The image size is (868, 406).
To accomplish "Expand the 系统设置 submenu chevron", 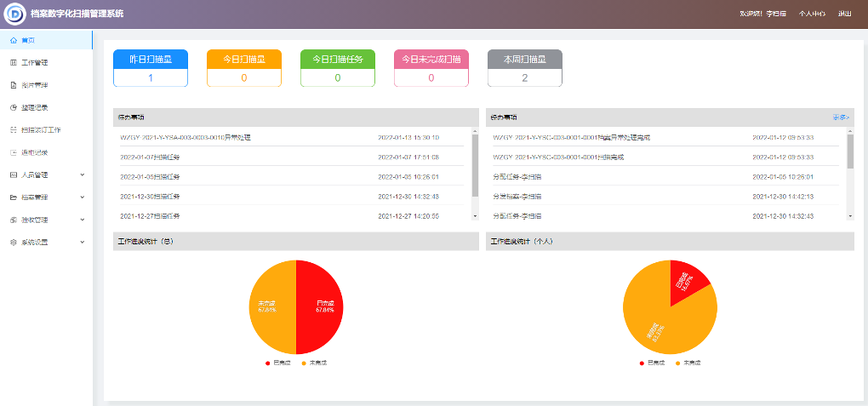I will pos(83,242).
